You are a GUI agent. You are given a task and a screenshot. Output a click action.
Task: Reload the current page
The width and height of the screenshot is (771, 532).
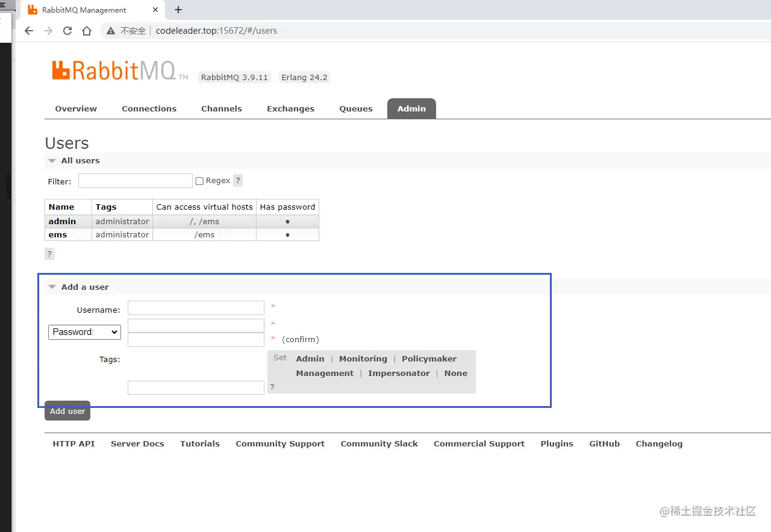coord(67,31)
